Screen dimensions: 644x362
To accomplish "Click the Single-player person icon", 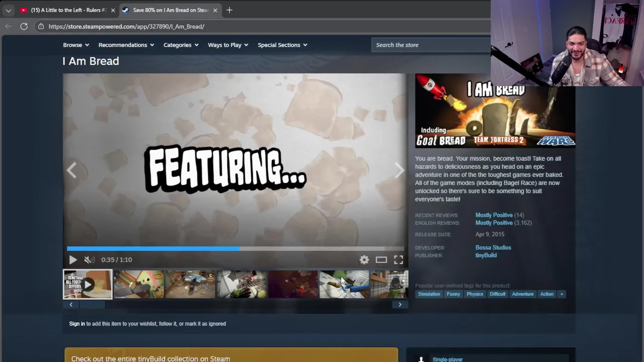I will click(421, 359).
